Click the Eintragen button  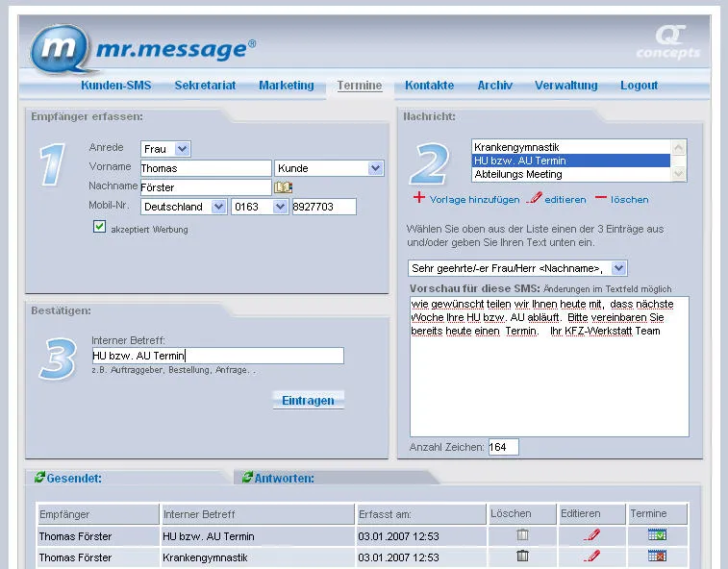(x=309, y=400)
